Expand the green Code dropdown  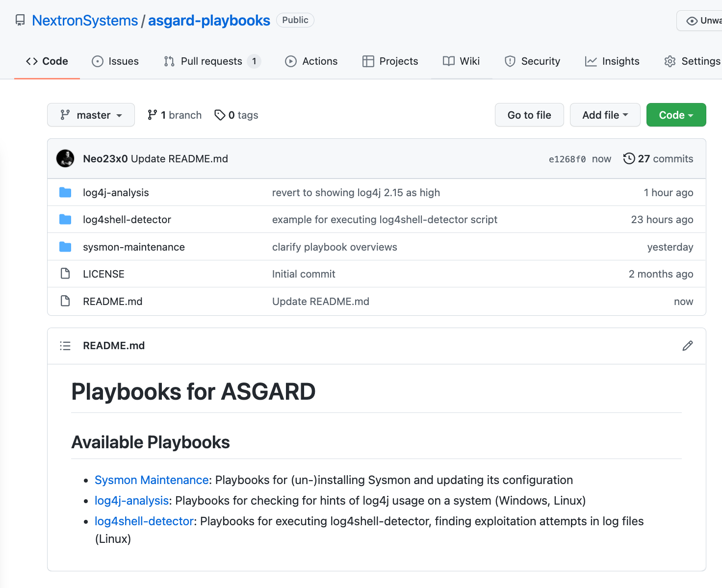[x=676, y=115]
